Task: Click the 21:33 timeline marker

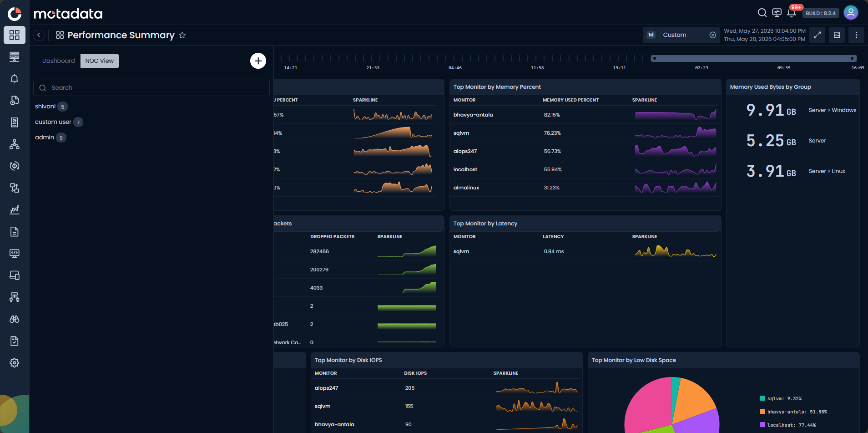Action: click(373, 68)
